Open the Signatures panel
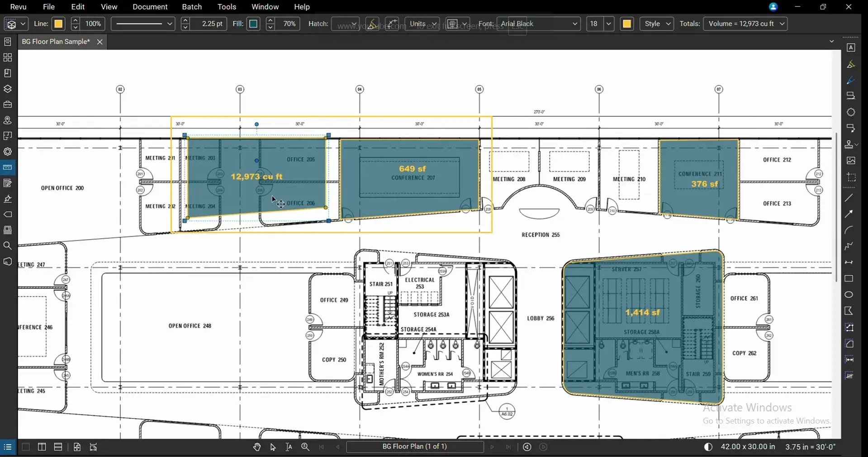This screenshot has height=457, width=868. point(8,198)
